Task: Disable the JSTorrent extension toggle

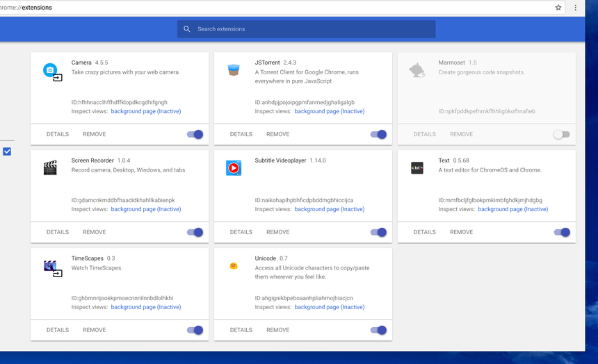Action: click(x=378, y=134)
